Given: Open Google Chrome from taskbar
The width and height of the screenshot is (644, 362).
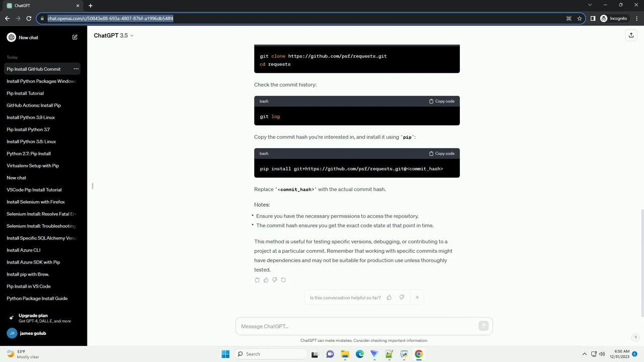Looking at the screenshot, I should 419,354.
